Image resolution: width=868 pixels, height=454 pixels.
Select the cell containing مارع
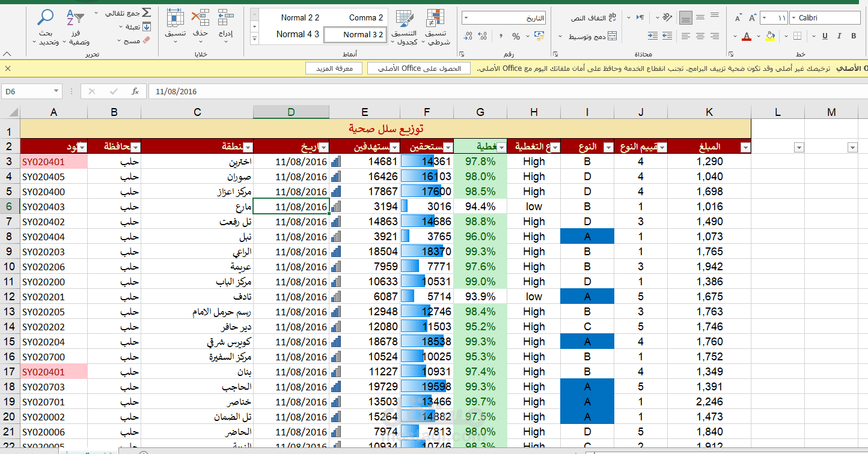pos(197,207)
